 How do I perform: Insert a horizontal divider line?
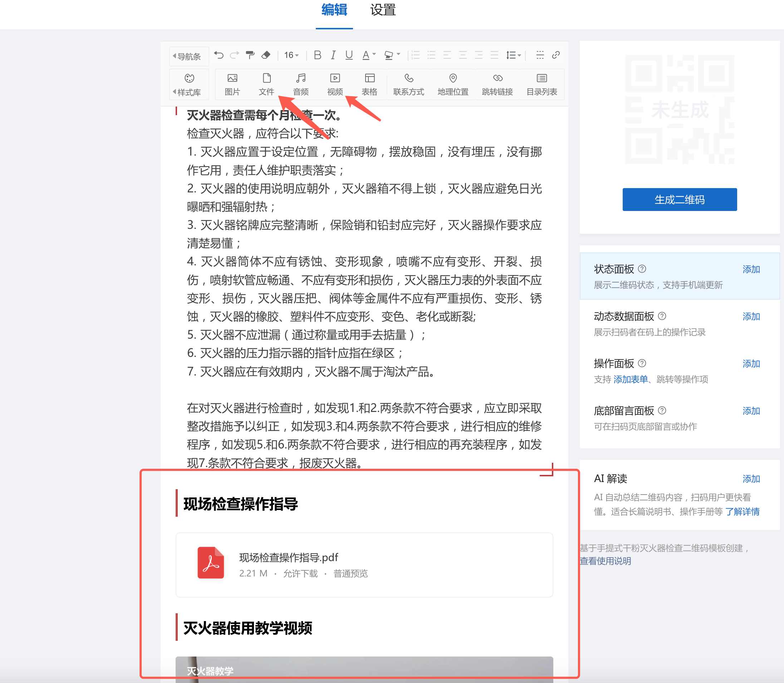540,55
